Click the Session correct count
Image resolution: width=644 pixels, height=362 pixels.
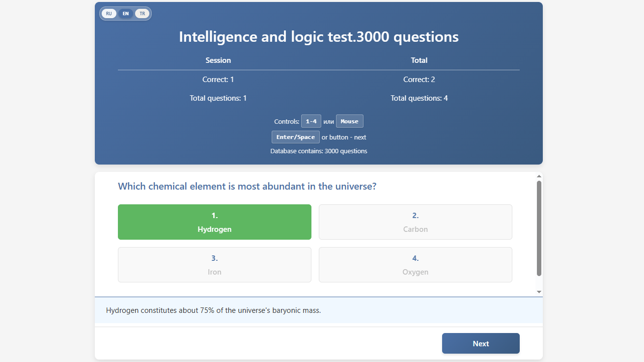click(218, 79)
